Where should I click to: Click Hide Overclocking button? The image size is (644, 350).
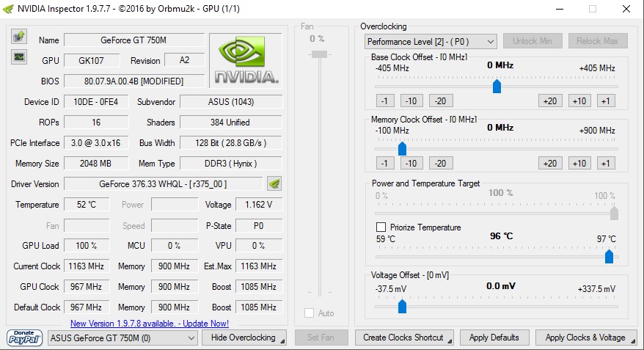244,338
